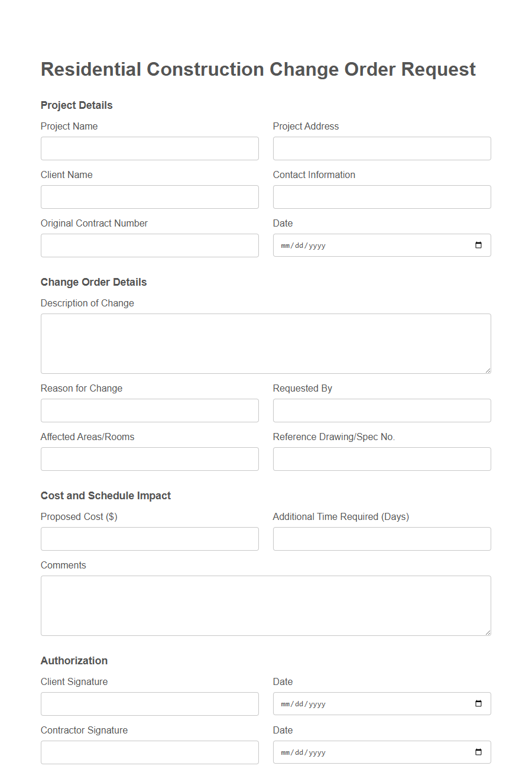Click the Requested By input box
This screenshot has height=769, width=532.
click(381, 410)
